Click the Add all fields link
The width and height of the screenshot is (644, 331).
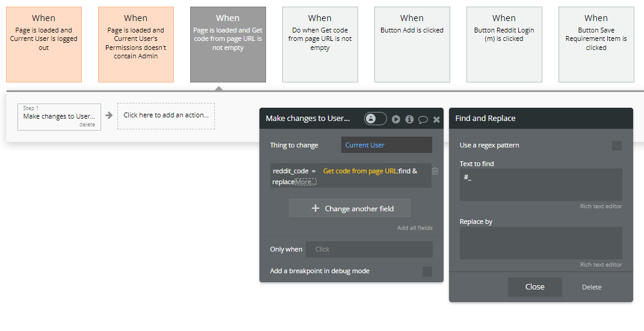415,228
